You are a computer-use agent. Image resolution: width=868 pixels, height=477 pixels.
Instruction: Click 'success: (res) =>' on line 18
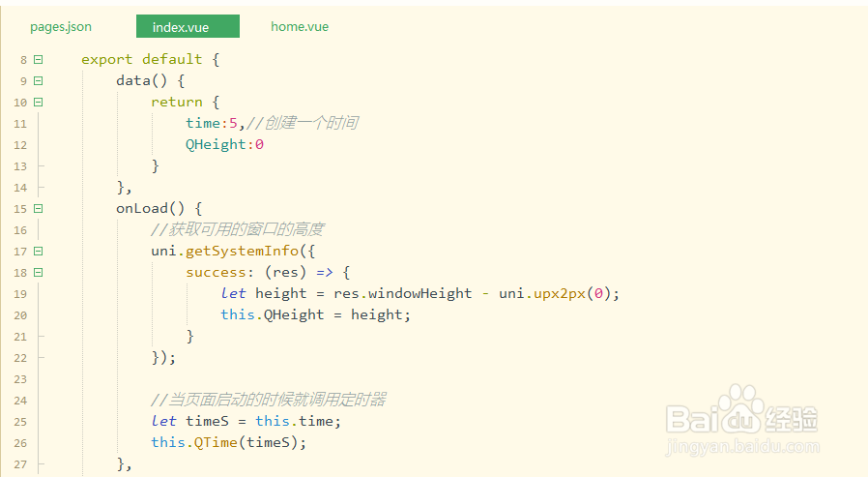click(x=259, y=272)
